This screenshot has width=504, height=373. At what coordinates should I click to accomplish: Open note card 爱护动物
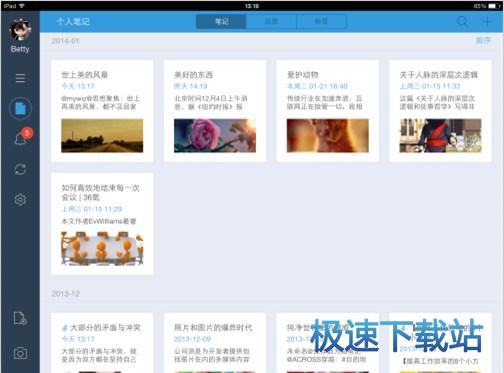coord(328,111)
